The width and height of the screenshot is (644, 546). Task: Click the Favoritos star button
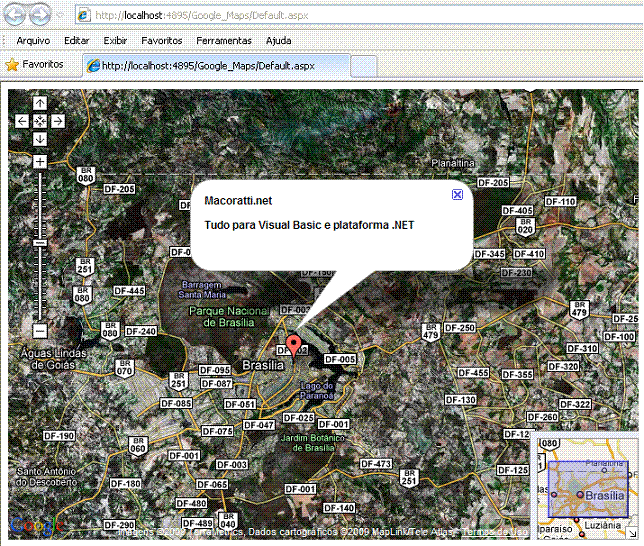pyautogui.click(x=35, y=65)
